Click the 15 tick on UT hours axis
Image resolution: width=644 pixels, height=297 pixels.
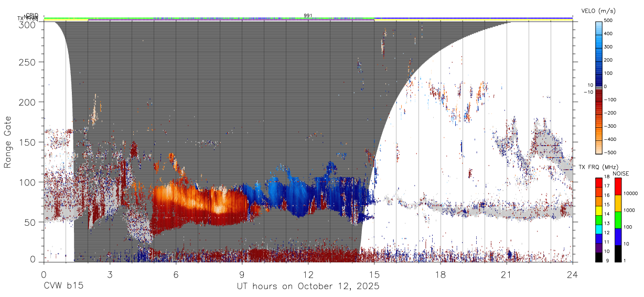(374, 274)
